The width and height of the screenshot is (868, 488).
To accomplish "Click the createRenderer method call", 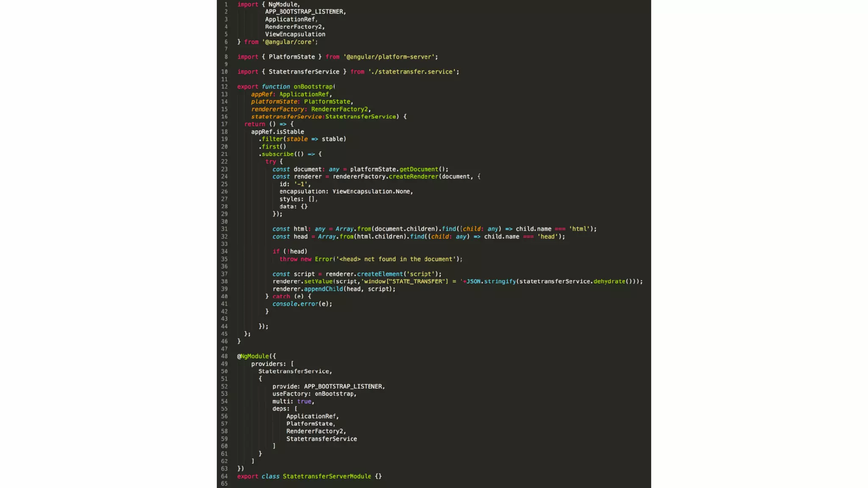I will pos(413,177).
